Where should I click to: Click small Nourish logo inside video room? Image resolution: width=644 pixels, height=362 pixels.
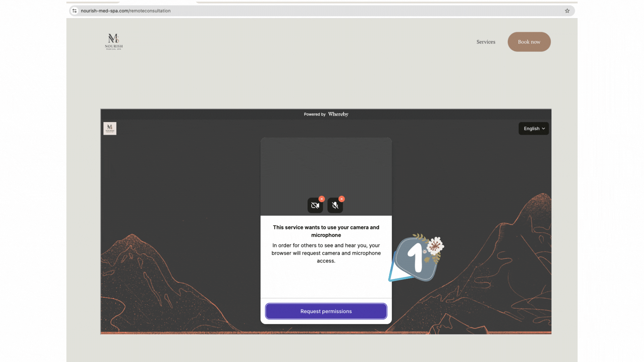pyautogui.click(x=110, y=128)
